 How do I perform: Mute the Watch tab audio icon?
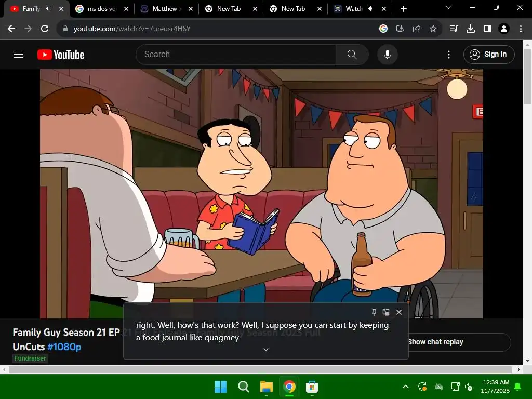[371, 9]
